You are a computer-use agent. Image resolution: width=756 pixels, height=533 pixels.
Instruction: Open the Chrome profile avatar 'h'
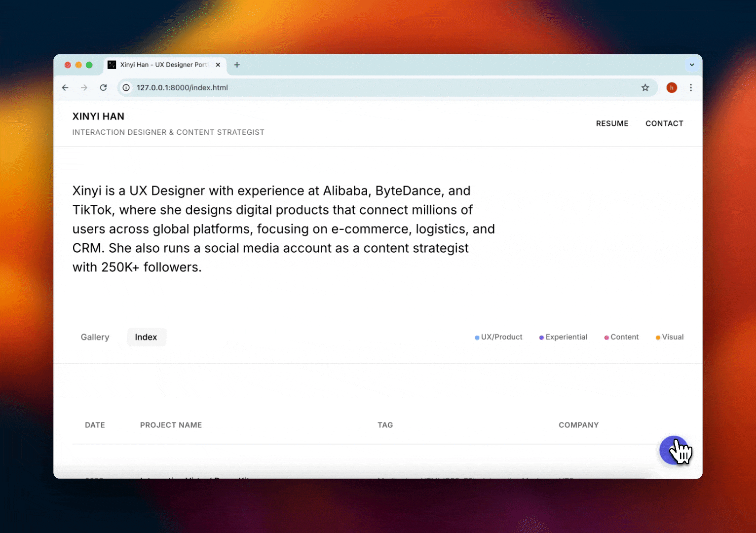coord(672,88)
